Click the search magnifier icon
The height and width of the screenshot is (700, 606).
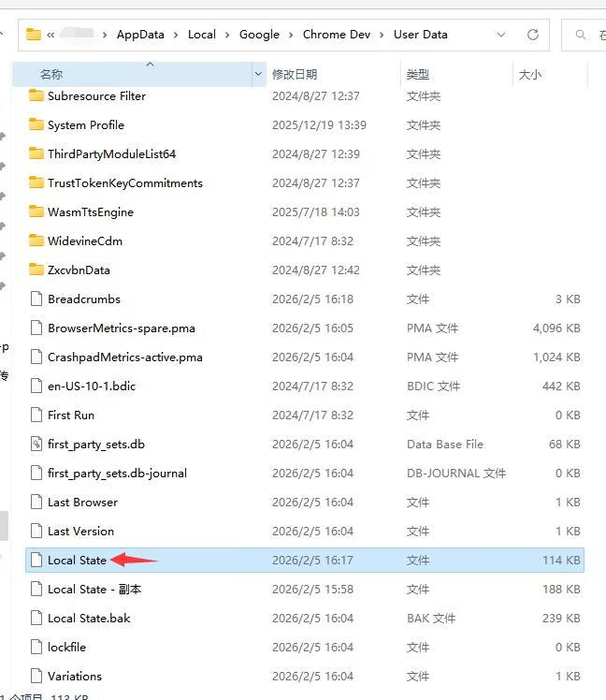tap(581, 35)
